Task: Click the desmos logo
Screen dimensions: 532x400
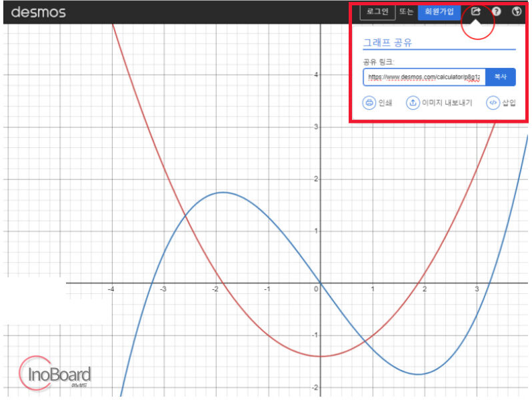Action: (x=39, y=12)
